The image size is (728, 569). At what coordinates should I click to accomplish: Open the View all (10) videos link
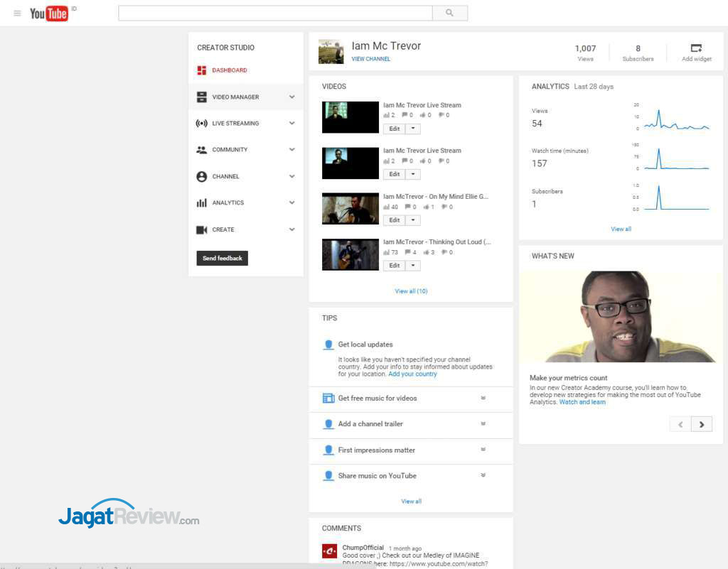[x=411, y=291]
